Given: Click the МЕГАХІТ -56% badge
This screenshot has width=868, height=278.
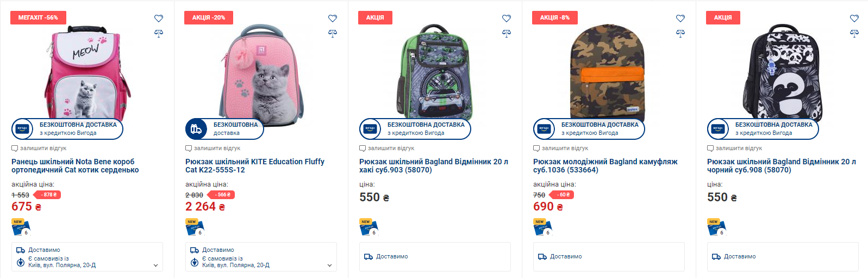Looking at the screenshot, I should point(38,17).
